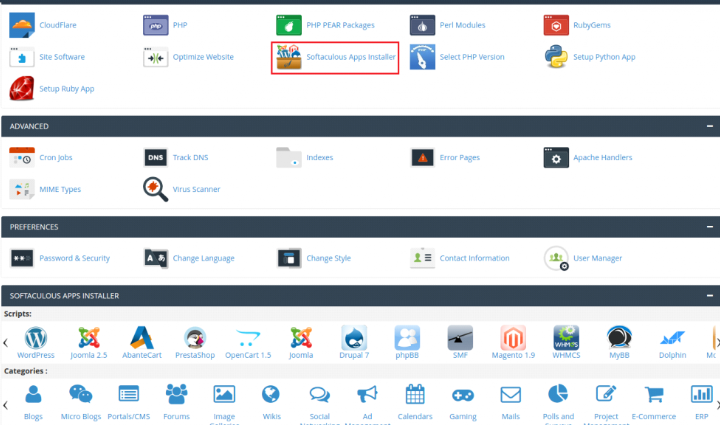This screenshot has width=720, height=425.
Task: Open the RubyGems icon
Action: pos(556,25)
